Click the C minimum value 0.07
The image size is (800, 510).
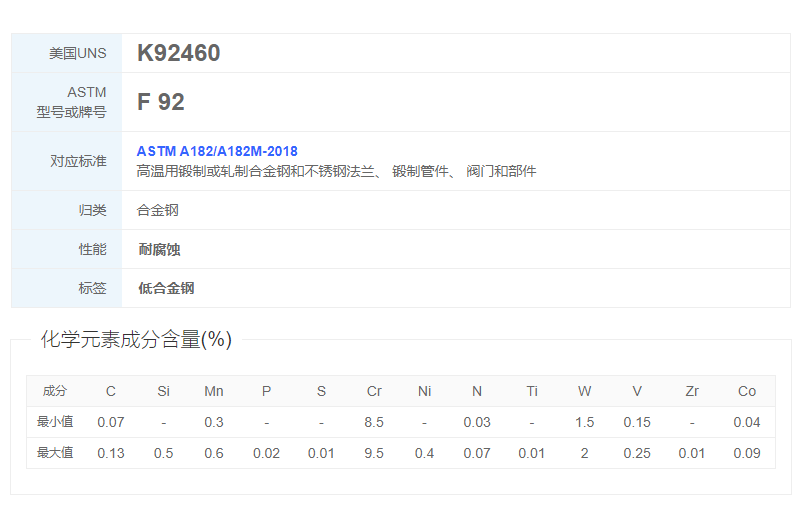pyautogui.click(x=111, y=422)
